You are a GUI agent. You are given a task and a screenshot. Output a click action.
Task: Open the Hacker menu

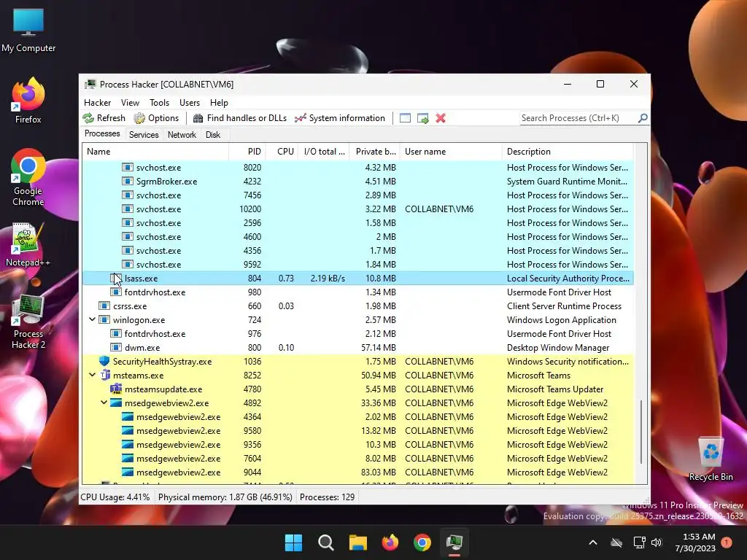click(97, 103)
